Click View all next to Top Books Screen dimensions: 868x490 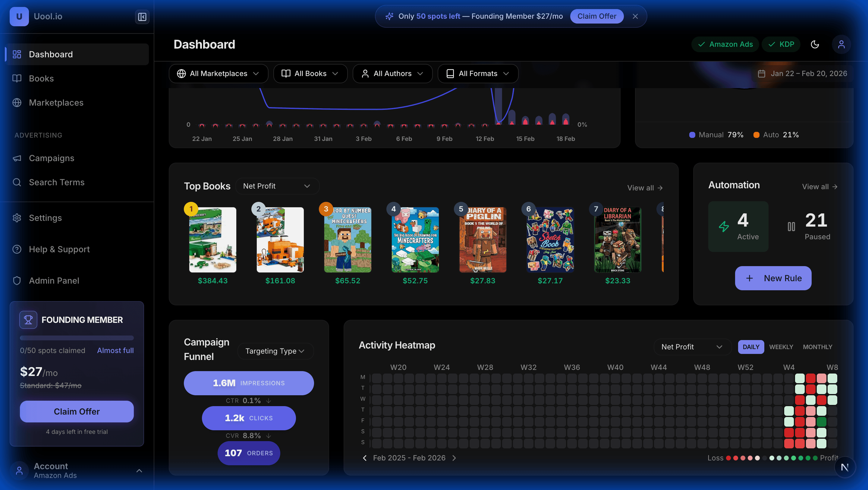click(x=645, y=188)
